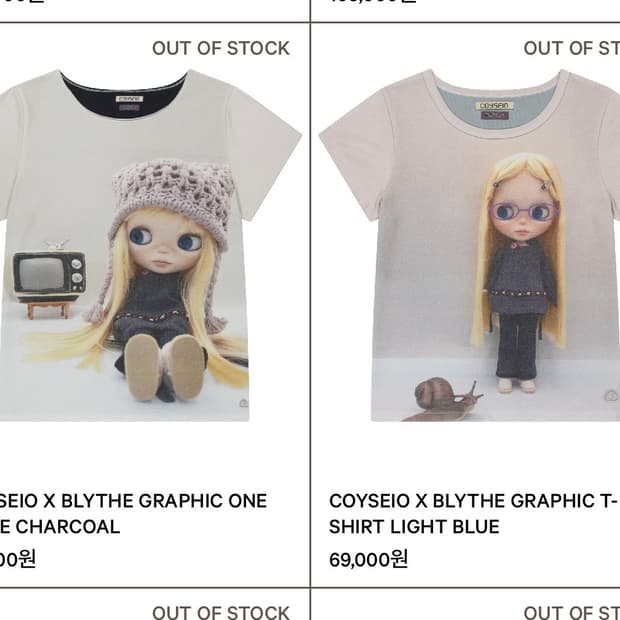Click the OUT OF STOCK label below charcoal product's price
Viewport: 620px width, 620px height.
point(221,612)
